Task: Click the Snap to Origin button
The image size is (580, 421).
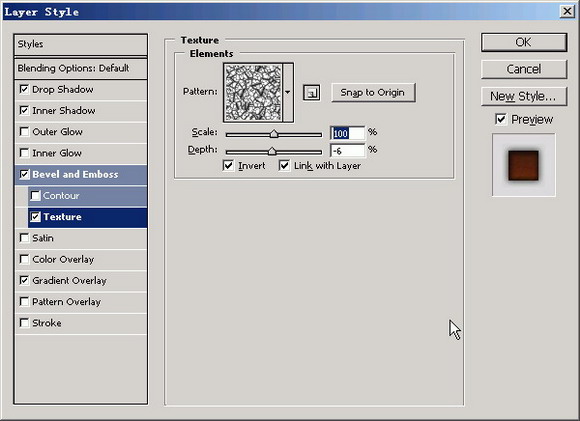Action: click(x=373, y=92)
